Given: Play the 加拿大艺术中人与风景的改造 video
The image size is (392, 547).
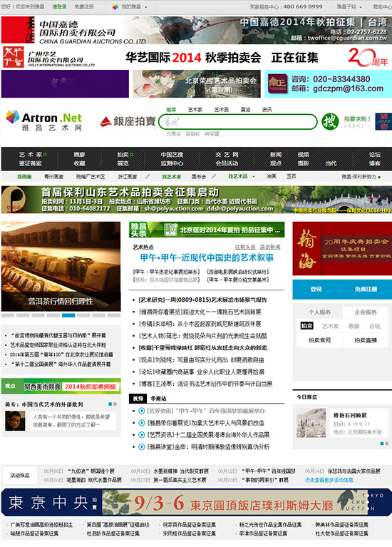Looking at the screenshot, I should point(142,423).
